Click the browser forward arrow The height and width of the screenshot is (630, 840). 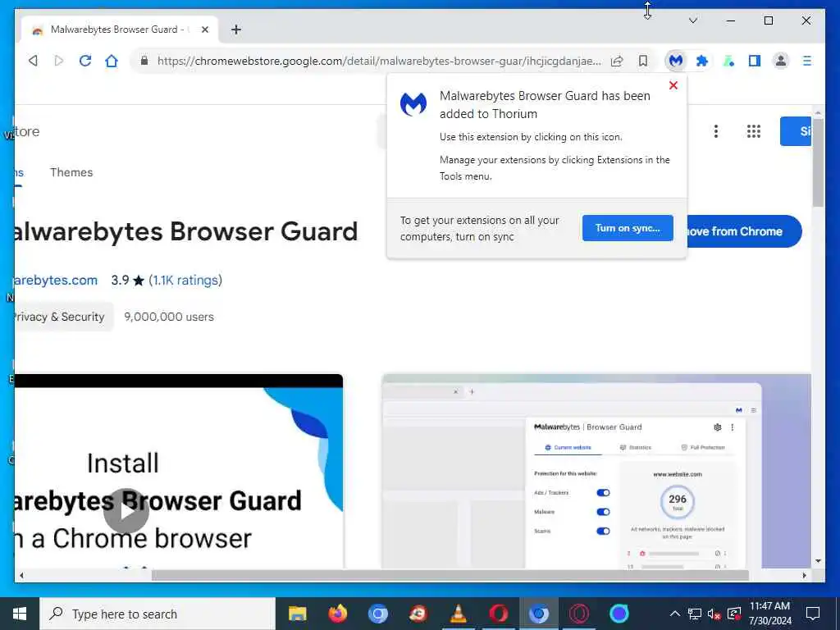(x=59, y=61)
